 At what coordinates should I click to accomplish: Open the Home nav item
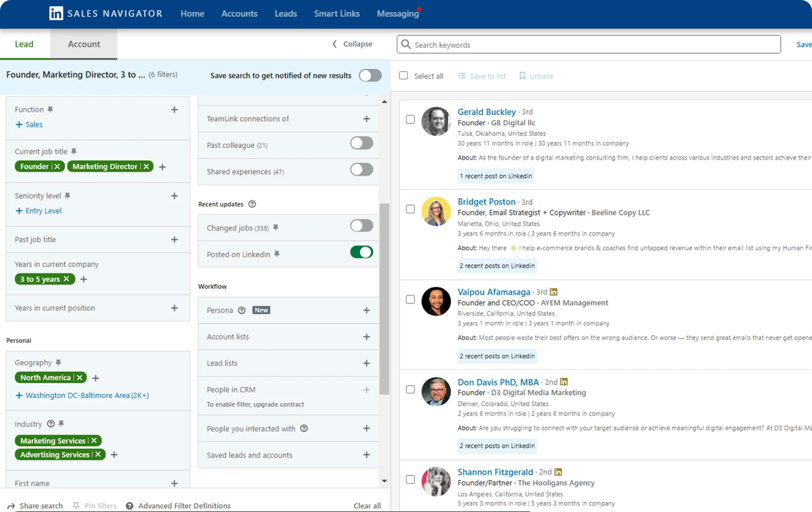(x=192, y=14)
